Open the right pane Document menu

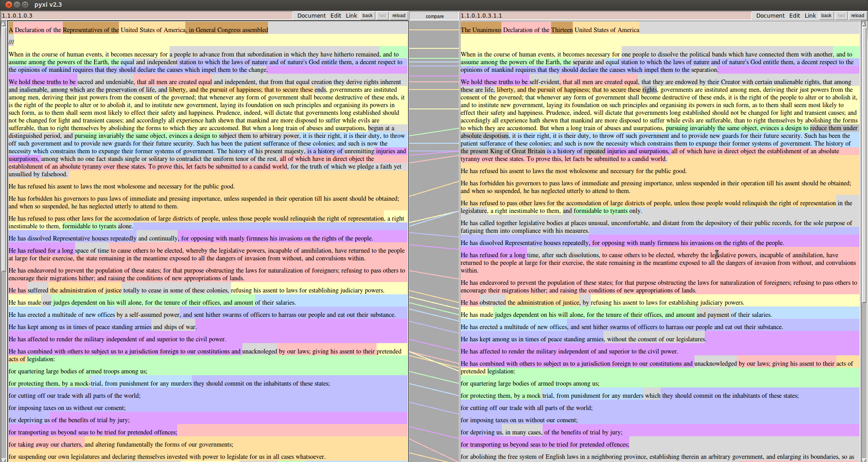770,16
